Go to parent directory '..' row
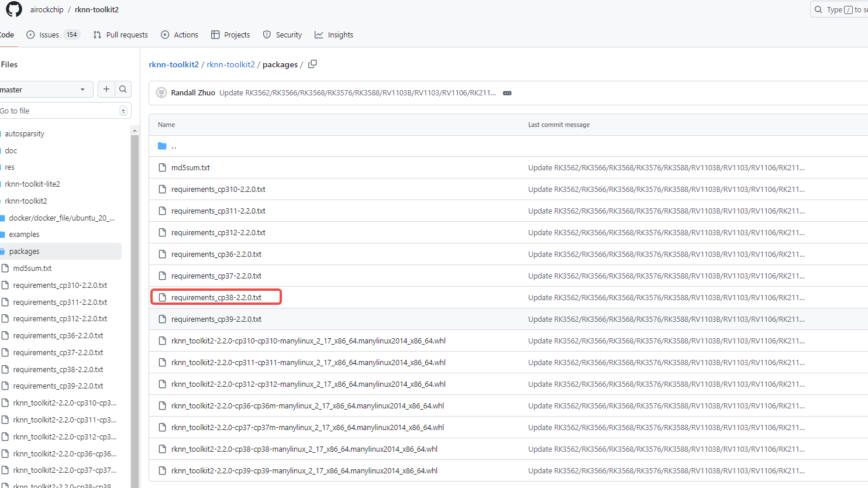 point(508,146)
